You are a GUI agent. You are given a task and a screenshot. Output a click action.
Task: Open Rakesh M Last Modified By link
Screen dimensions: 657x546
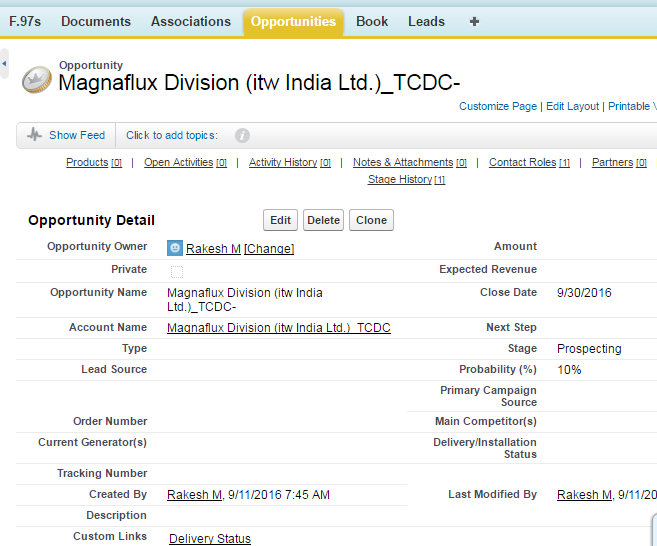584,495
